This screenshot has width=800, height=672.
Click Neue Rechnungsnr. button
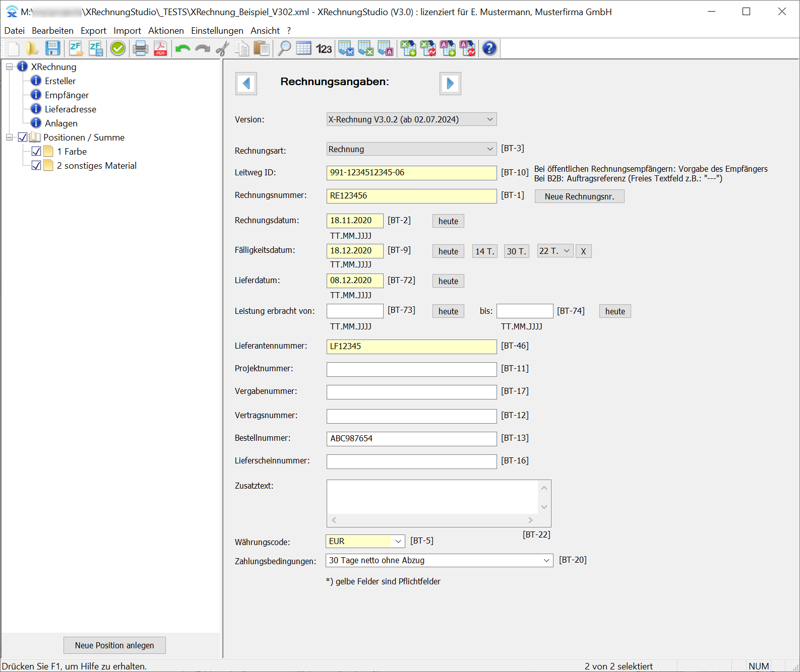point(579,196)
